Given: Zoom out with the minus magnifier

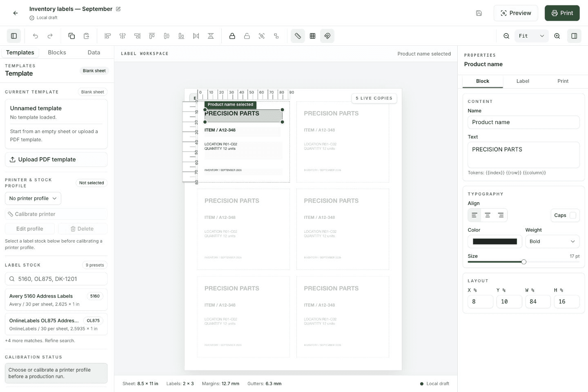Looking at the screenshot, I should pos(506,36).
